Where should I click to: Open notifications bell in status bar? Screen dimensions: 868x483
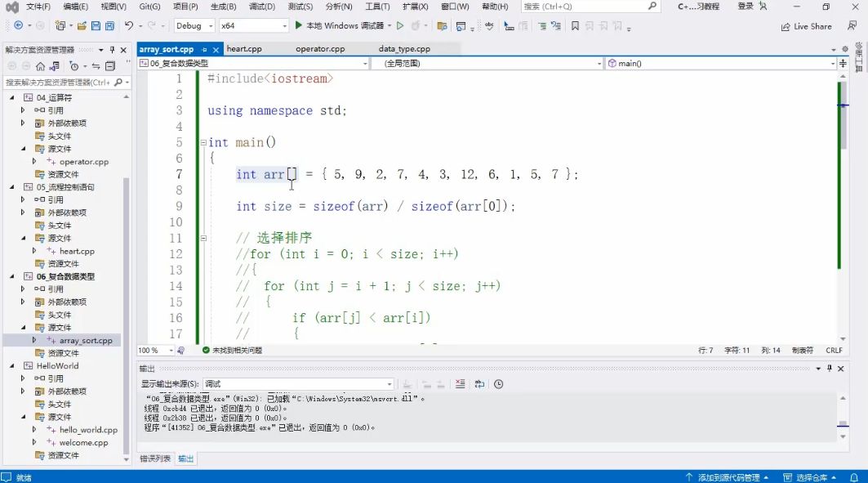(x=854, y=477)
